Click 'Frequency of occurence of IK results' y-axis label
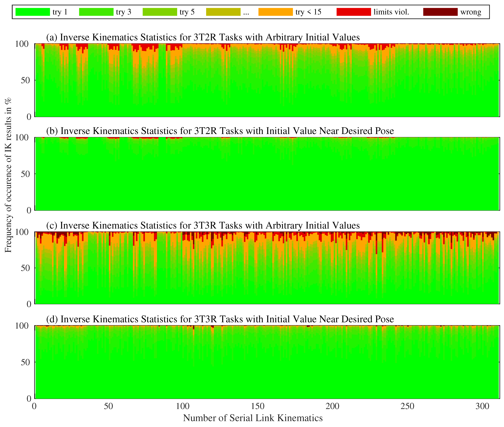The width and height of the screenshot is (504, 427). click(x=8, y=175)
